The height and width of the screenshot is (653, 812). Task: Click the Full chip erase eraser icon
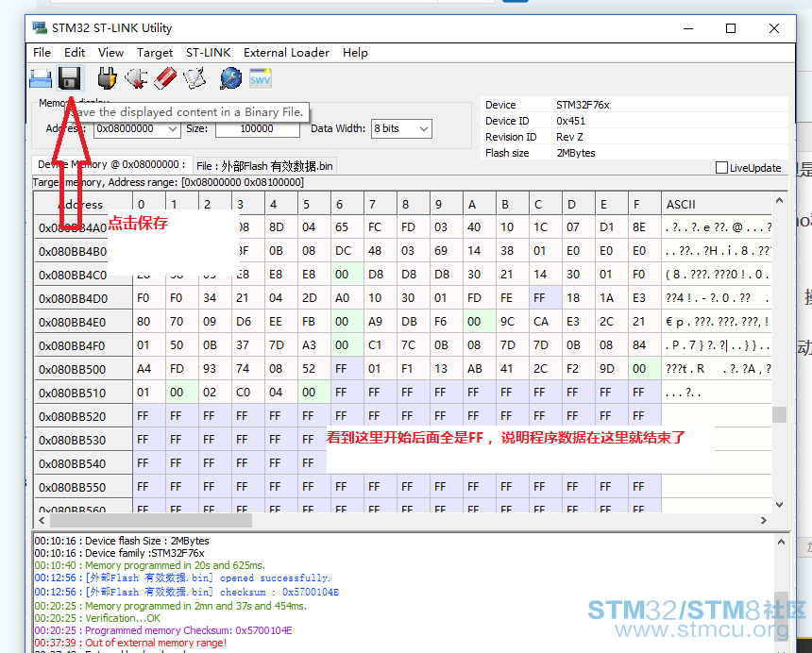(x=165, y=78)
